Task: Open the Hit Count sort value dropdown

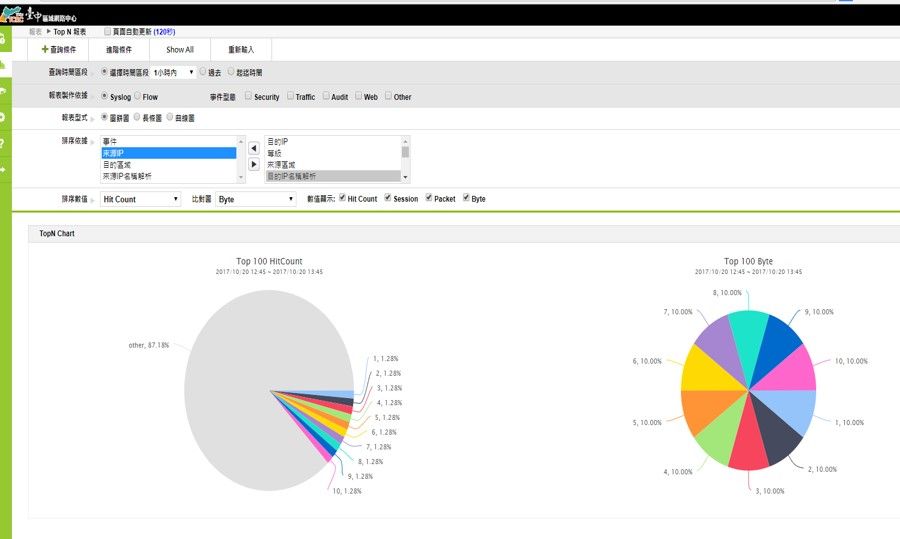Action: 141,199
